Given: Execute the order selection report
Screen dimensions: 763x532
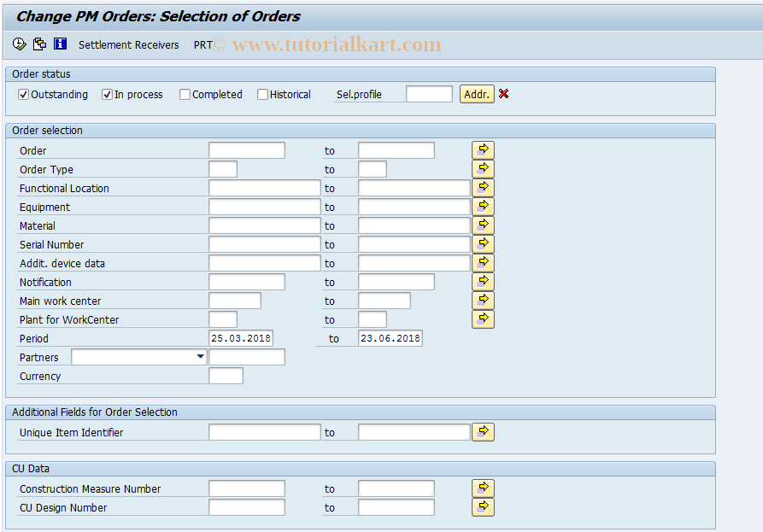Looking at the screenshot, I should tap(18, 44).
